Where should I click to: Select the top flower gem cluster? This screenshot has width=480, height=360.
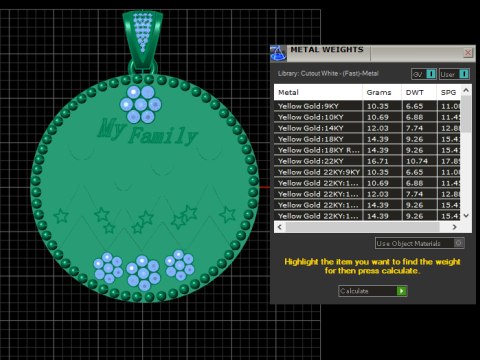141,104
